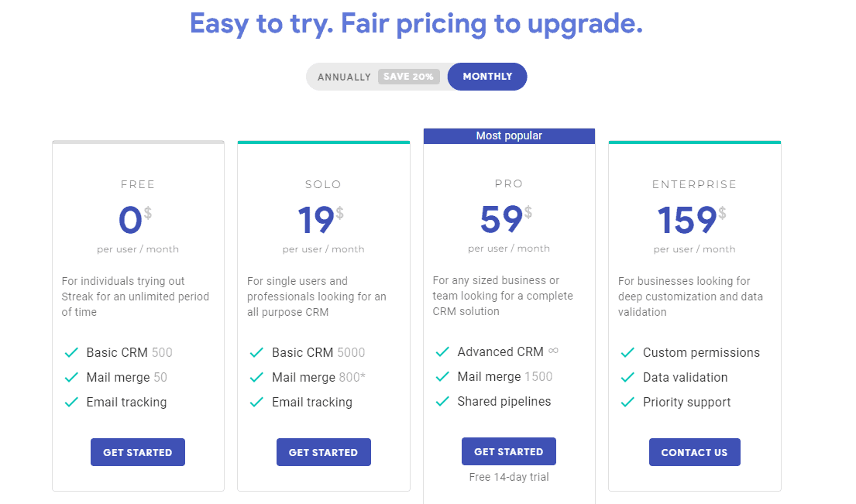Screen dimensions: 856x504
Task: Open the Free 14-day trial link
Action: tap(508, 477)
